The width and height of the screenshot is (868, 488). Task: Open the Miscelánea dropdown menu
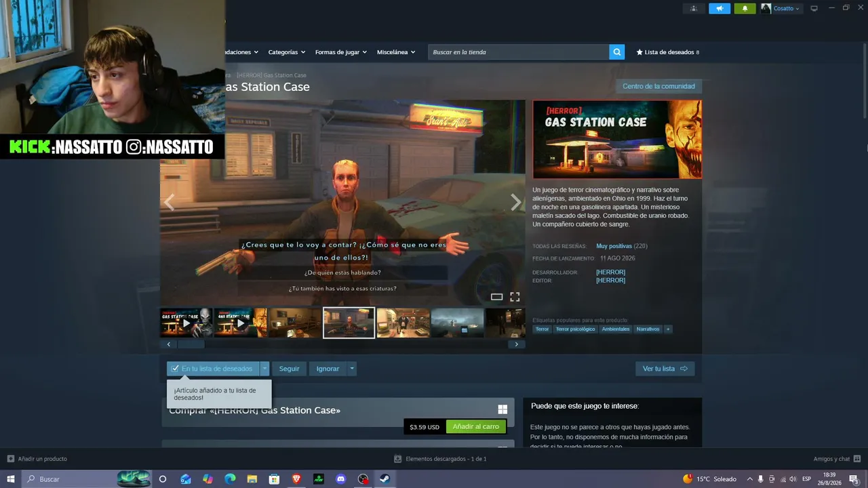click(x=397, y=52)
